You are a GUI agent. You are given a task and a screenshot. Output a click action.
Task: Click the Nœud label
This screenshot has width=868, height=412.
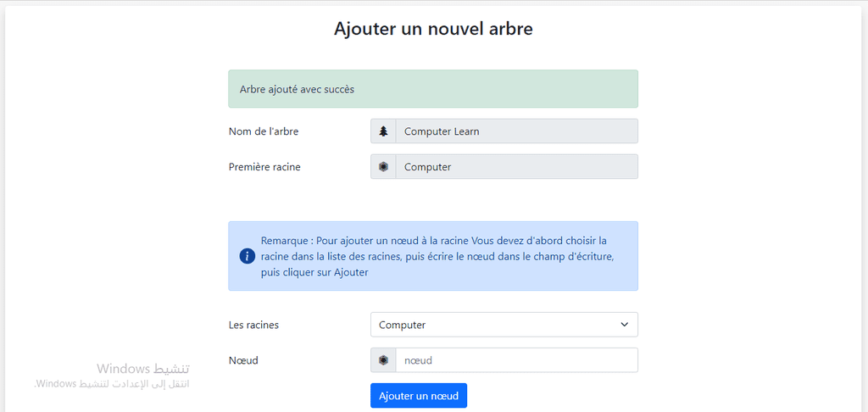[243, 360]
